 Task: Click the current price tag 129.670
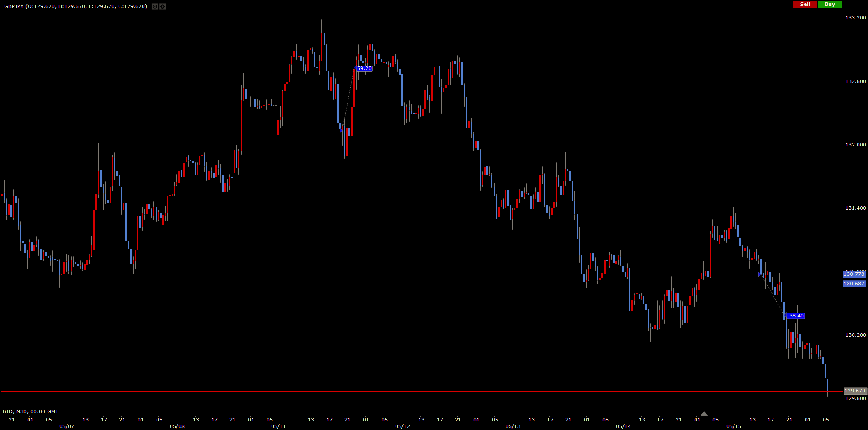(x=855, y=391)
